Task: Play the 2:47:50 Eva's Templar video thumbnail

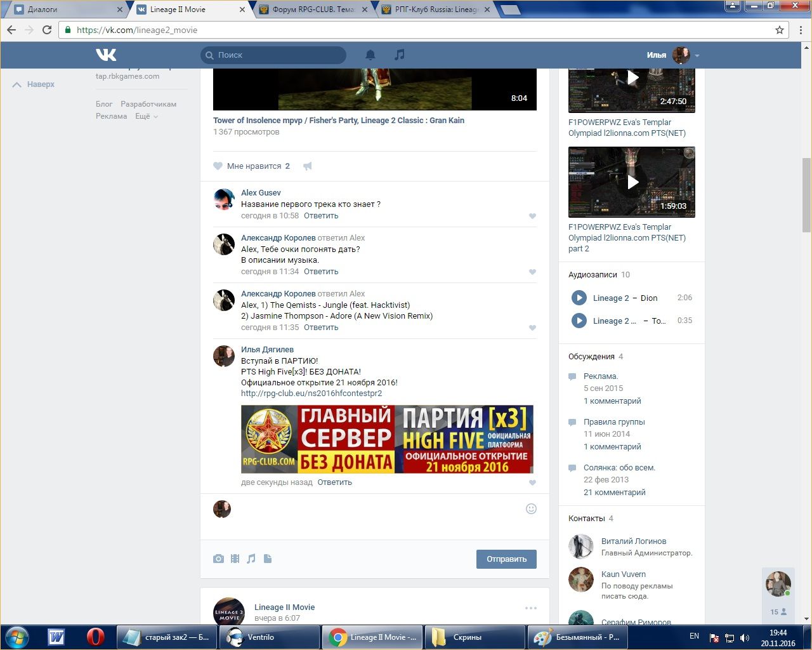Action: click(632, 90)
